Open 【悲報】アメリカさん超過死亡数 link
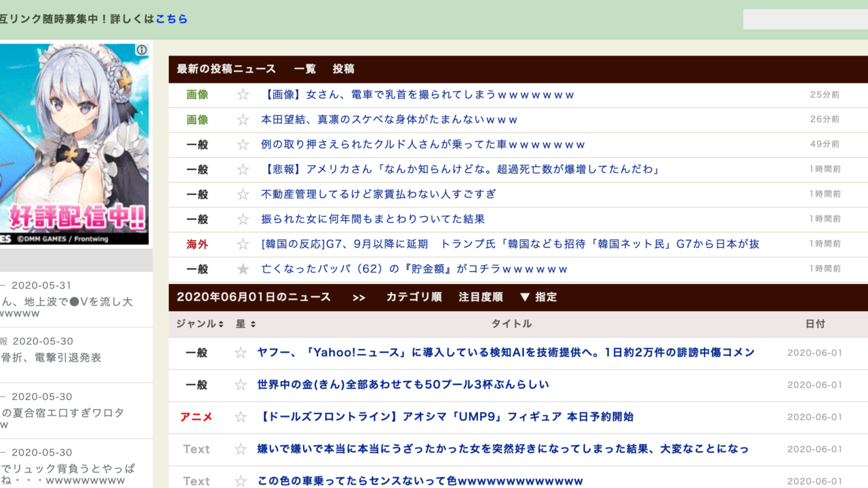Screen dimensions: 868x488 pyautogui.click(x=460, y=169)
